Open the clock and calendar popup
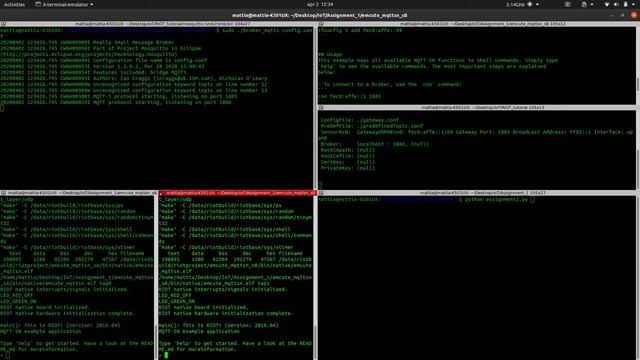Screen dimensions: 640x360 click(x=320, y=4)
